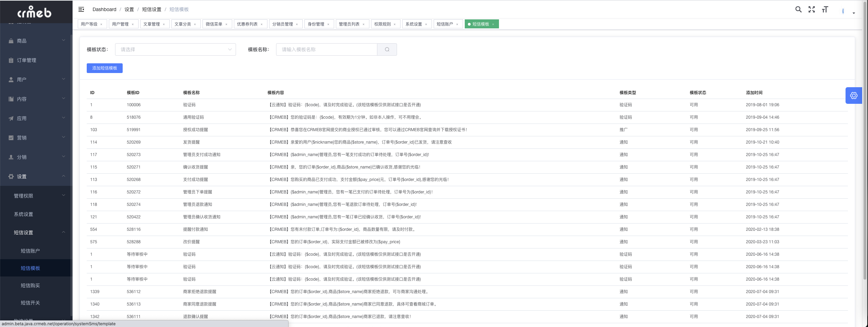
Task: Select the 提醒付款通知 template name cell
Action: pyautogui.click(x=196, y=229)
